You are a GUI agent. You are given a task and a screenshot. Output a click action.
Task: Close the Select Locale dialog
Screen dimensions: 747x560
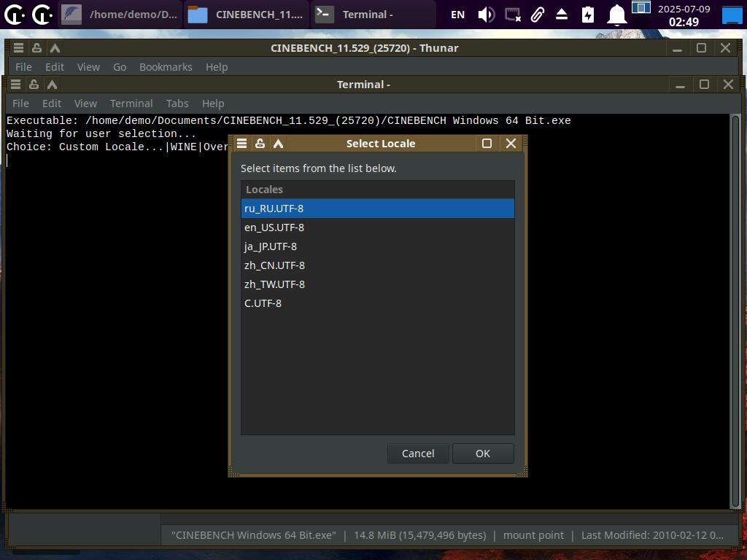click(x=511, y=144)
